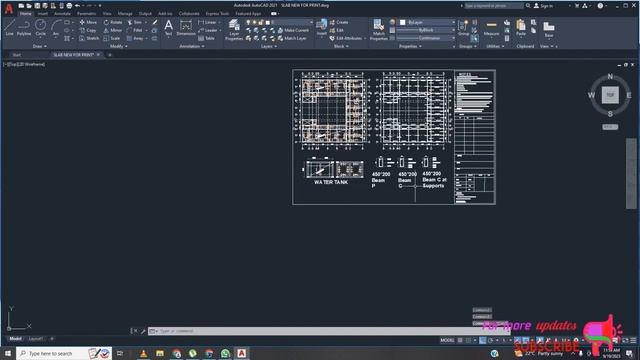Open Layer Properties manager

(x=234, y=29)
